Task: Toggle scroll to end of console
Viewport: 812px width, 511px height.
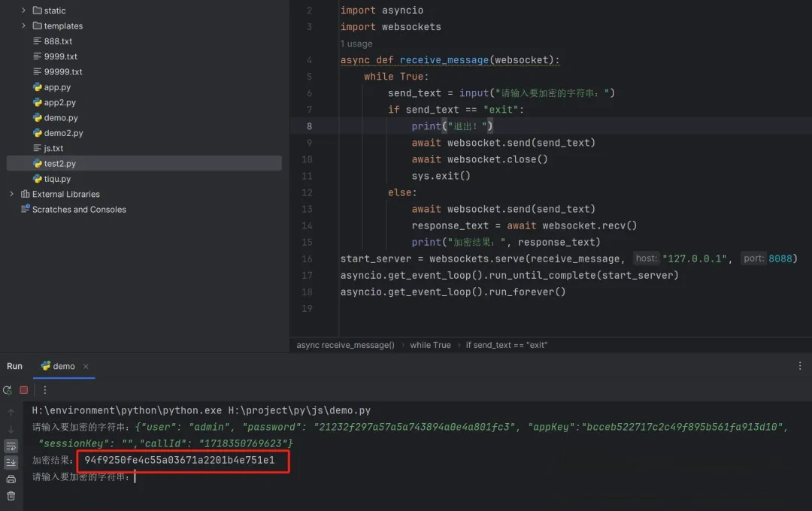Action: [x=11, y=462]
